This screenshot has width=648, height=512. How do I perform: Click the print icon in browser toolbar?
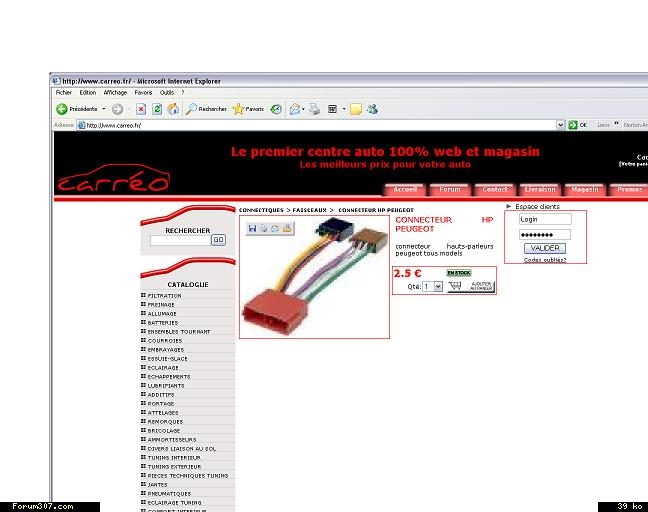[x=314, y=109]
